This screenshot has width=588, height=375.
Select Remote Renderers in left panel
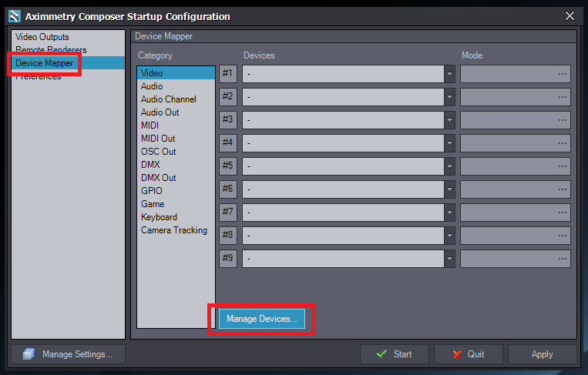(x=69, y=50)
